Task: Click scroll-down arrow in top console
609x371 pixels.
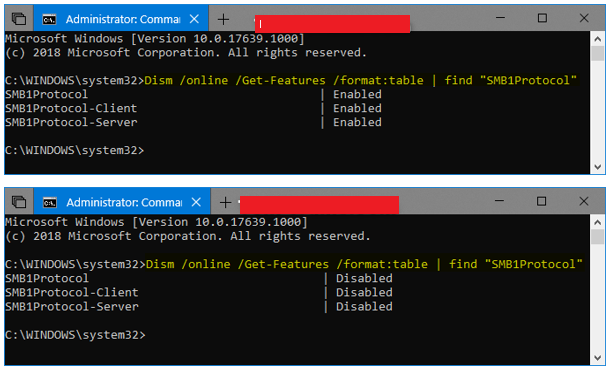Action: [597, 167]
